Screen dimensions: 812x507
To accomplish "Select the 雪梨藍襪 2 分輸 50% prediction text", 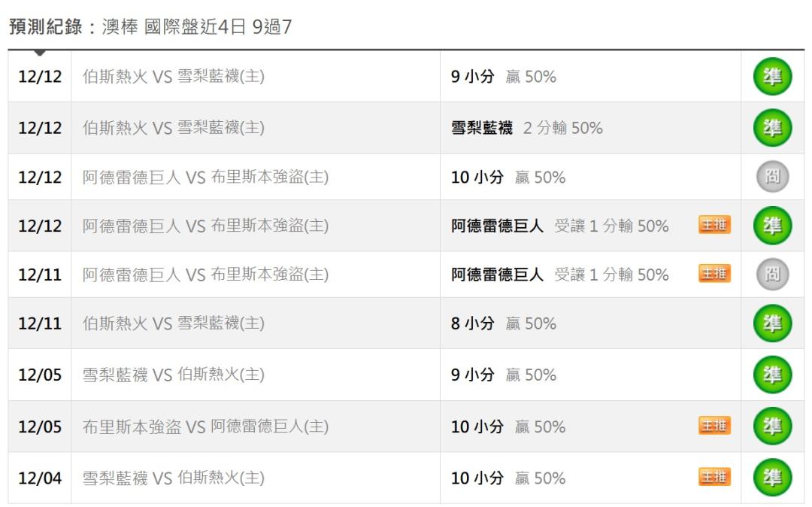I will pos(526,128).
